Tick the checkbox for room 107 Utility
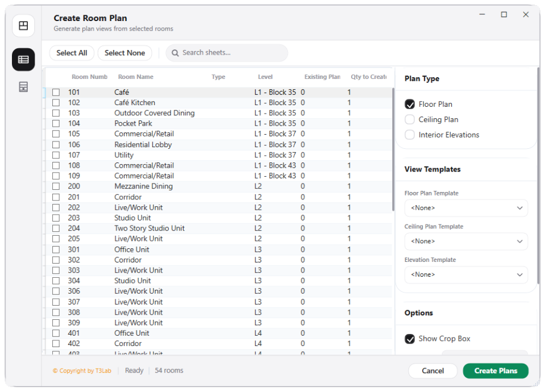The height and width of the screenshot is (392, 545). click(56, 155)
